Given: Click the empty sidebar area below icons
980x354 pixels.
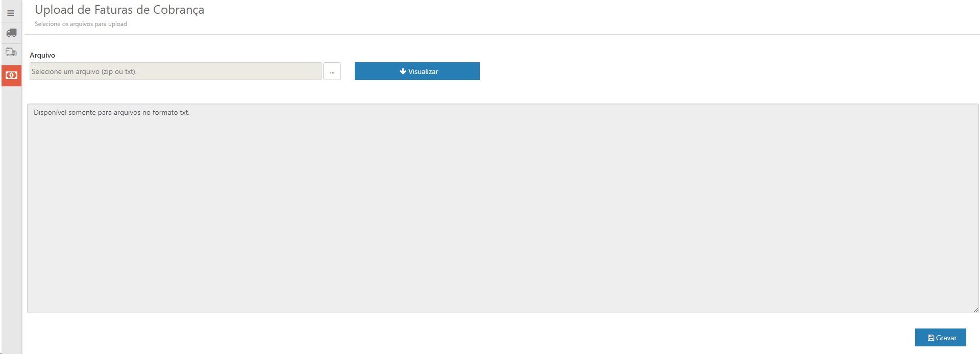Looking at the screenshot, I should tap(11, 219).
